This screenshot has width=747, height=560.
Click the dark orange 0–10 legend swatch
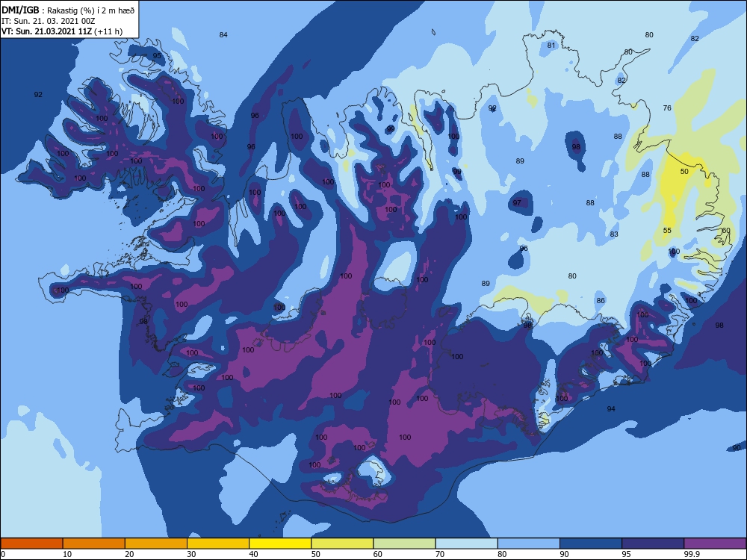pos(31,544)
